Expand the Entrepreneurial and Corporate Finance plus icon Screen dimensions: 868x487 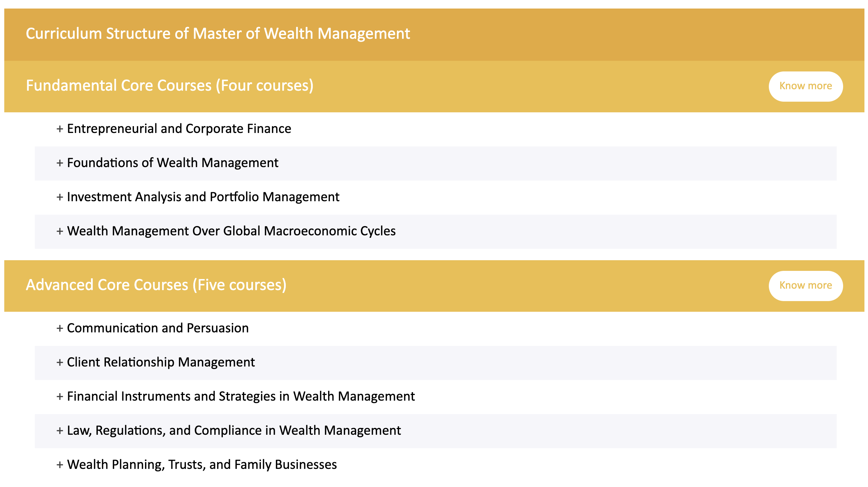click(x=60, y=129)
